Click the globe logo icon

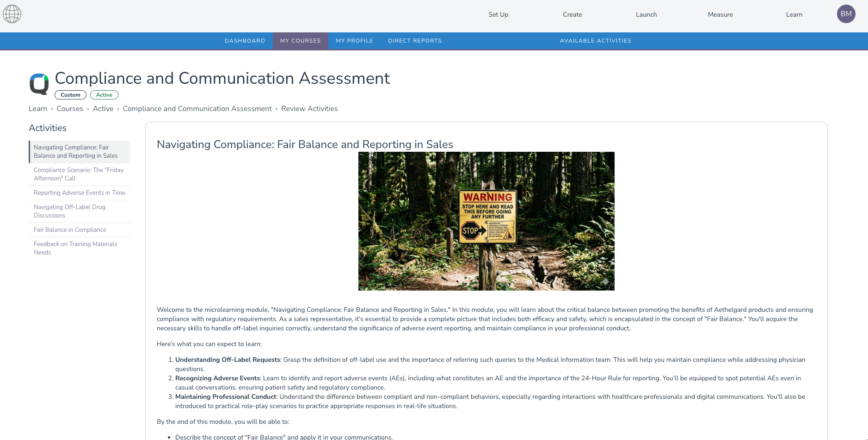[12, 14]
